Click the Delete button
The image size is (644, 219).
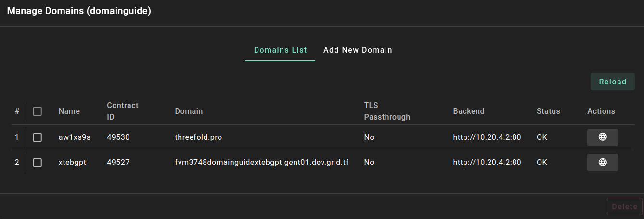click(x=624, y=207)
